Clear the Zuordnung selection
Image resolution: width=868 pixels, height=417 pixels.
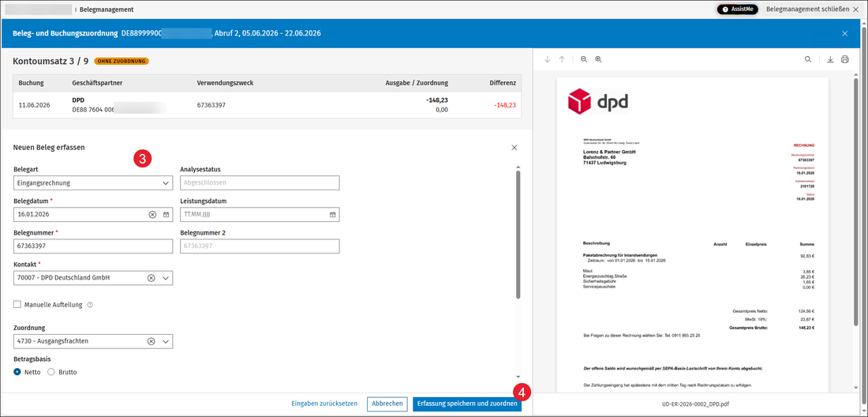(152, 342)
